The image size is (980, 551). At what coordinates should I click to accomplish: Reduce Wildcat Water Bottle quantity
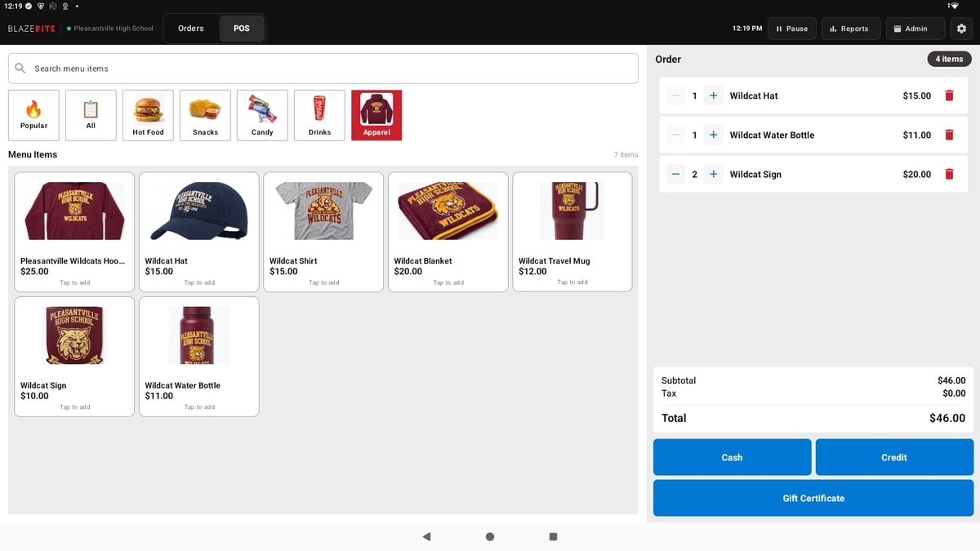point(675,135)
